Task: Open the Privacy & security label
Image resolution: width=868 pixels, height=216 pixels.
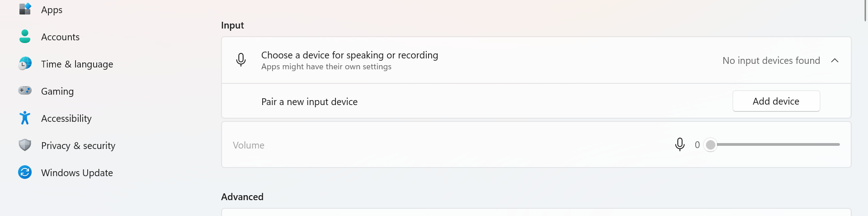Action: 78,146
